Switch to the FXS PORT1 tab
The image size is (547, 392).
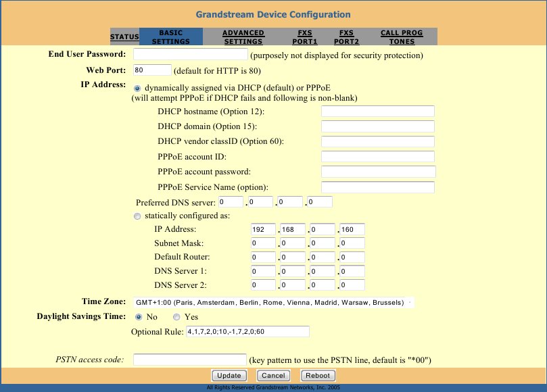(x=304, y=36)
